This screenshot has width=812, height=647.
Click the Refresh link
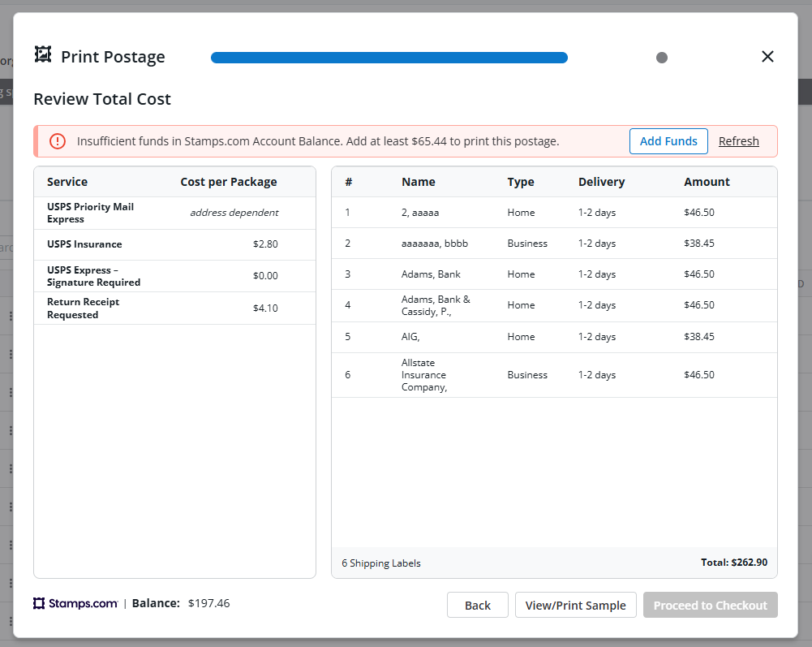pyautogui.click(x=738, y=141)
